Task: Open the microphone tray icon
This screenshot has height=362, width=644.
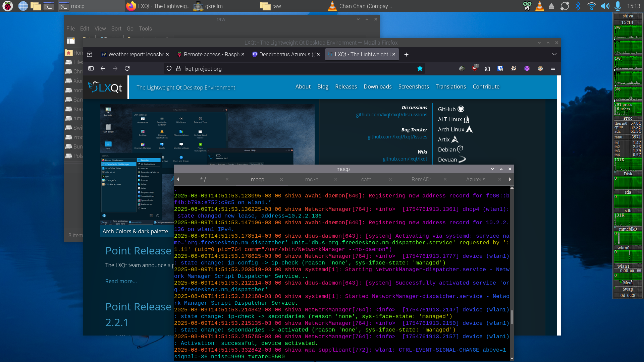Action: coord(618,6)
